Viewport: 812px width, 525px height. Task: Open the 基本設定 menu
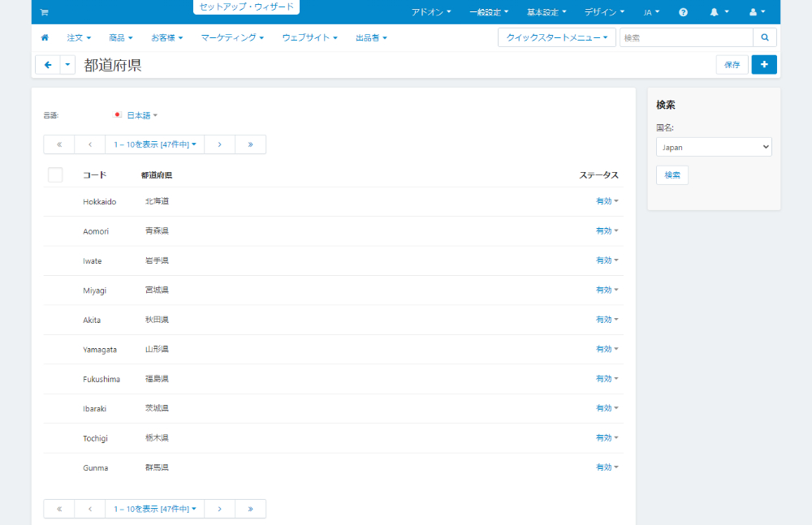pyautogui.click(x=546, y=12)
